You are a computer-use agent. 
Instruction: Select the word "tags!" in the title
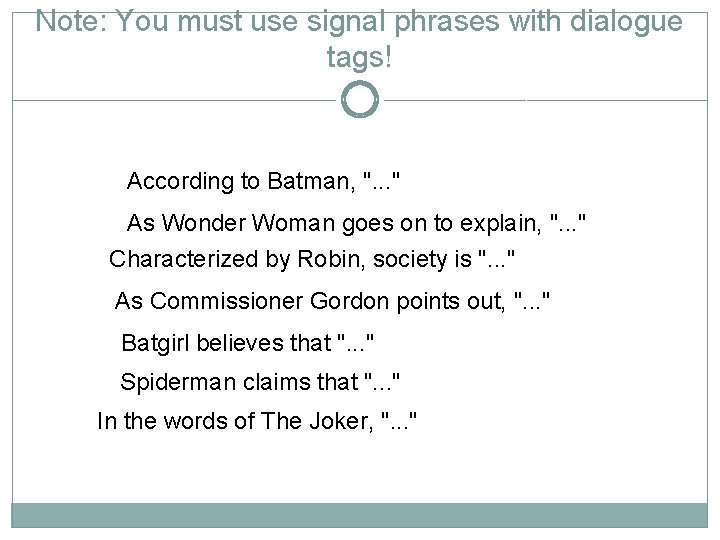360,58
